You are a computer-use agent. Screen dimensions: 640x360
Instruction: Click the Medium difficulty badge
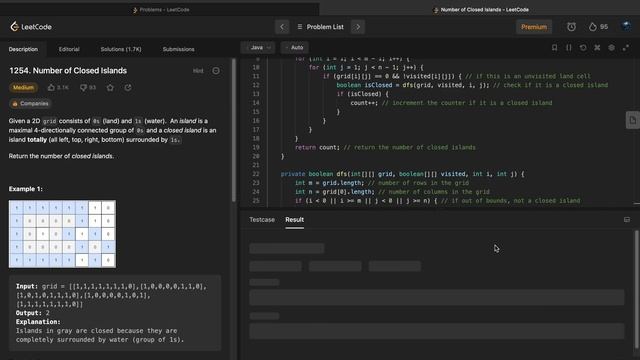(23, 88)
